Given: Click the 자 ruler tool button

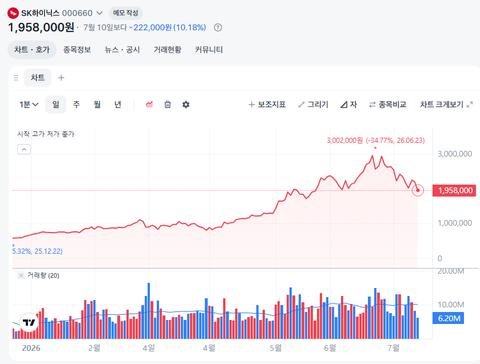Looking at the screenshot, I should 349,105.
